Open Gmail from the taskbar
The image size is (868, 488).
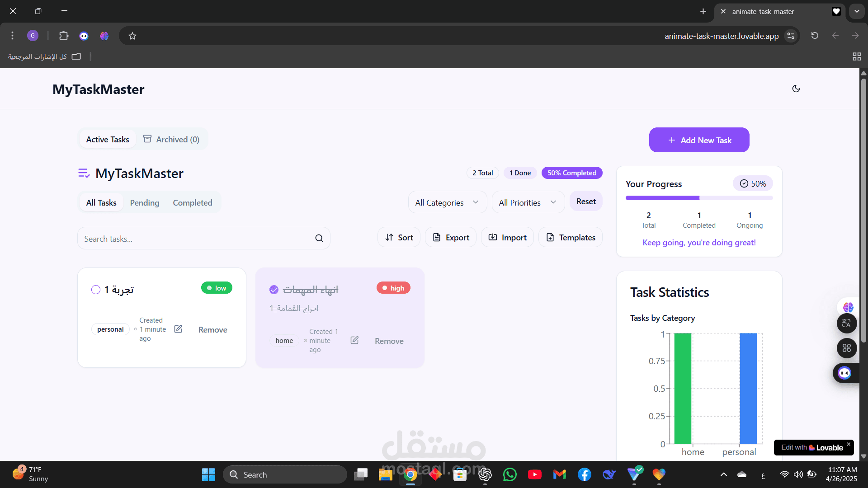559,474
